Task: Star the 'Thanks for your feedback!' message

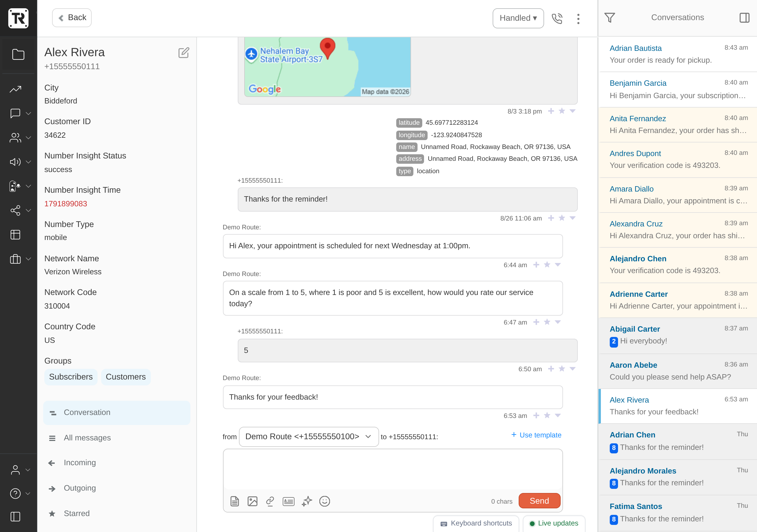Action: point(547,415)
